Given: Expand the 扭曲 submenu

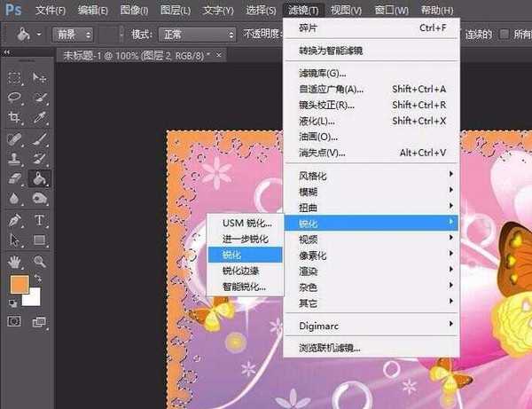Looking at the screenshot, I should pos(372,208).
